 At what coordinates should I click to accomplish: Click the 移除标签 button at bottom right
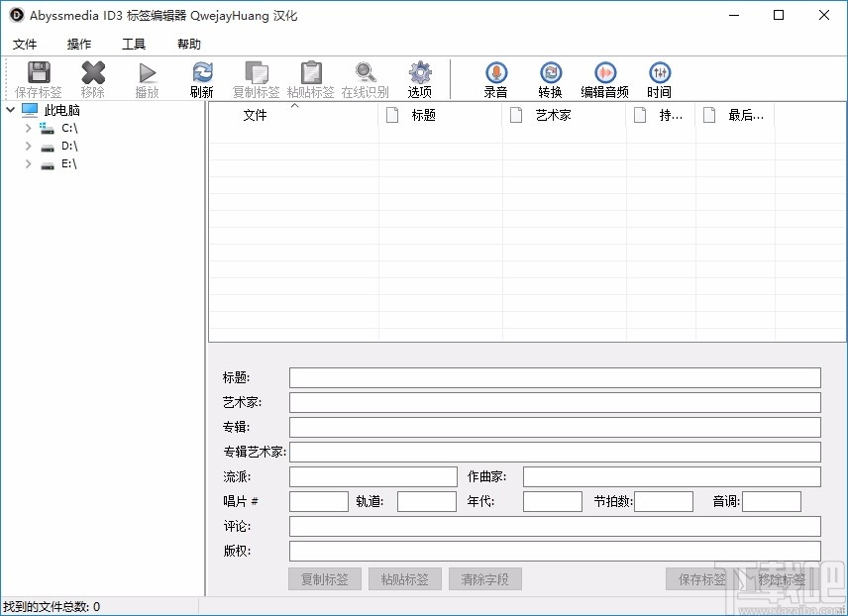782,579
